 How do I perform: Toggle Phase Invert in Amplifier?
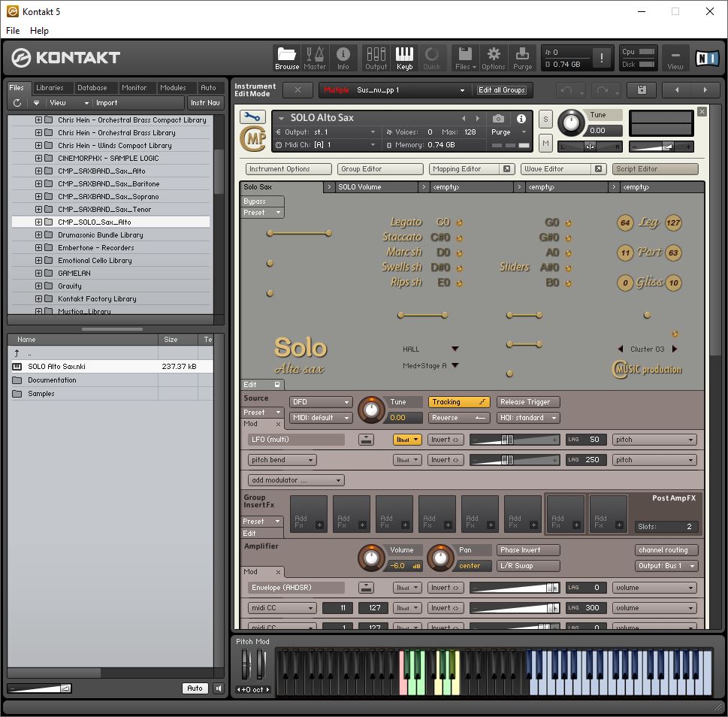528,550
